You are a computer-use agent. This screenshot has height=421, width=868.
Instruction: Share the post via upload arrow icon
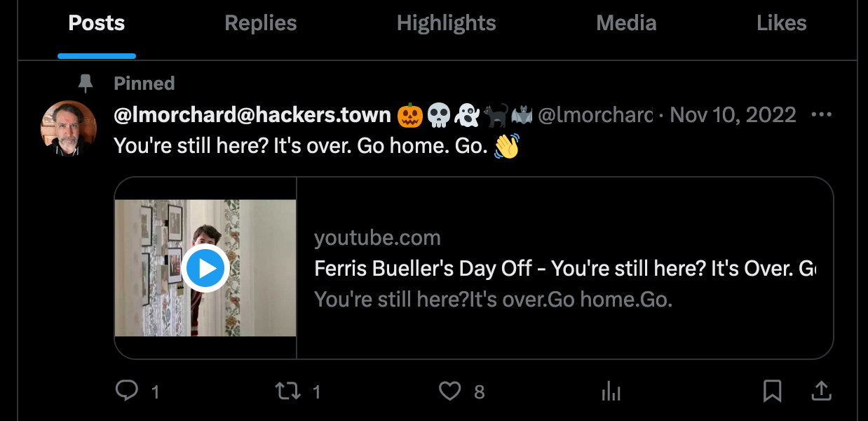tap(821, 391)
